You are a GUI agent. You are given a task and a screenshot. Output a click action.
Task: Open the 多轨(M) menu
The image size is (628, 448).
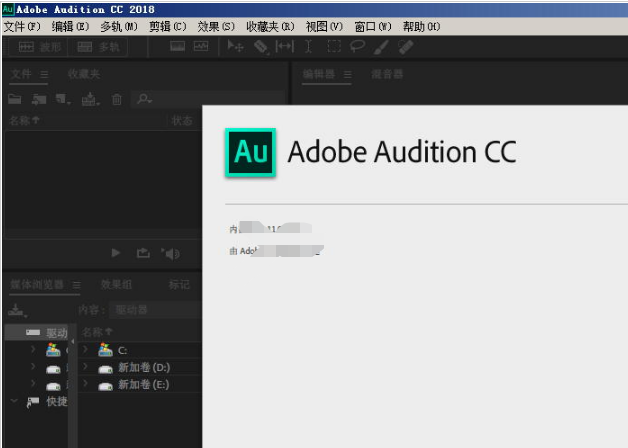[119, 26]
